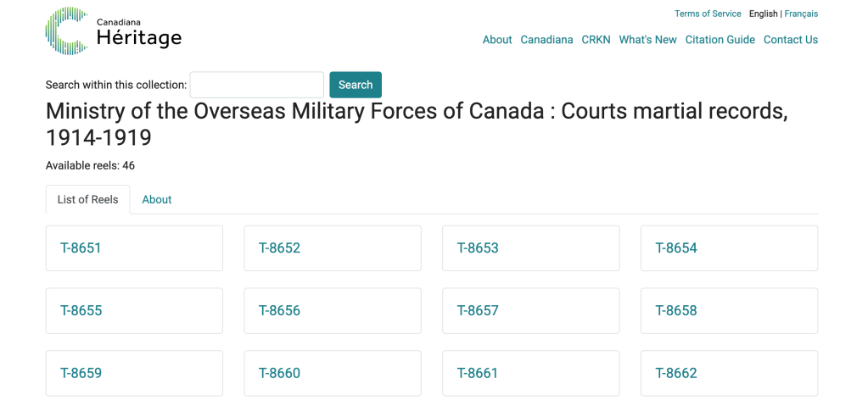
Task: Select the List of Reels tab
Action: [87, 200]
